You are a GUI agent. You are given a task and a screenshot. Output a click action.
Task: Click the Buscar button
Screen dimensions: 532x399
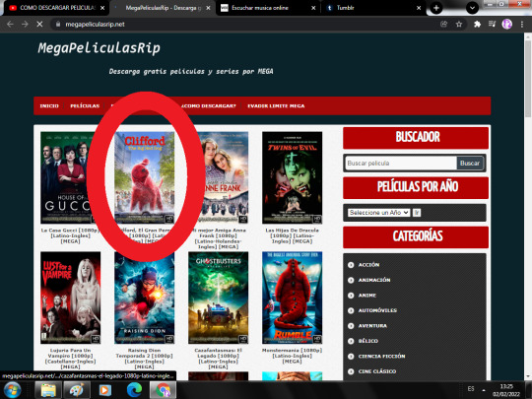click(470, 164)
